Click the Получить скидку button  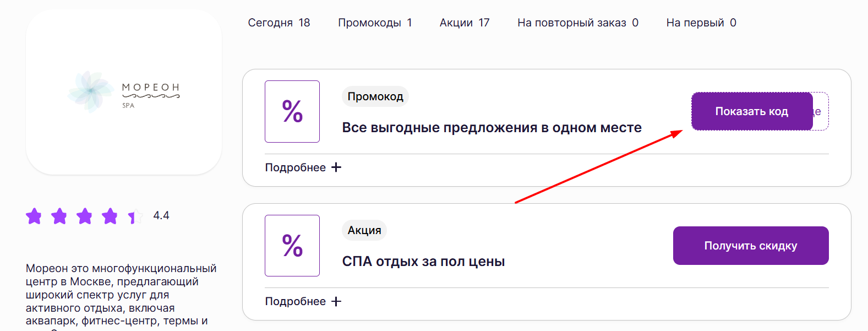tap(751, 246)
